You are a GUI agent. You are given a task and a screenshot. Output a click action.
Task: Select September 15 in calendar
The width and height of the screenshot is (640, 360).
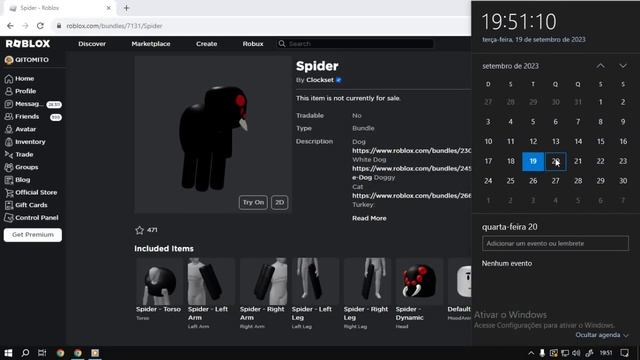pyautogui.click(x=600, y=141)
